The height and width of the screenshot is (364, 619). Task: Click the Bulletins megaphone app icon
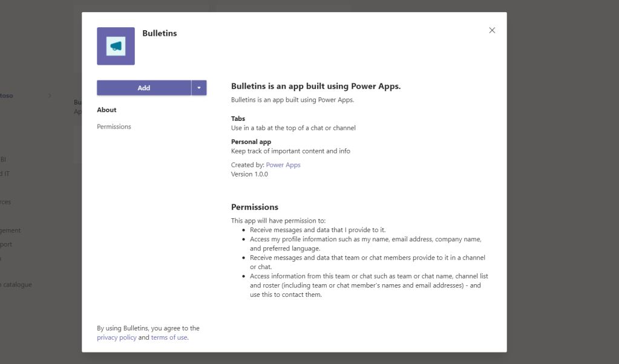(x=116, y=46)
